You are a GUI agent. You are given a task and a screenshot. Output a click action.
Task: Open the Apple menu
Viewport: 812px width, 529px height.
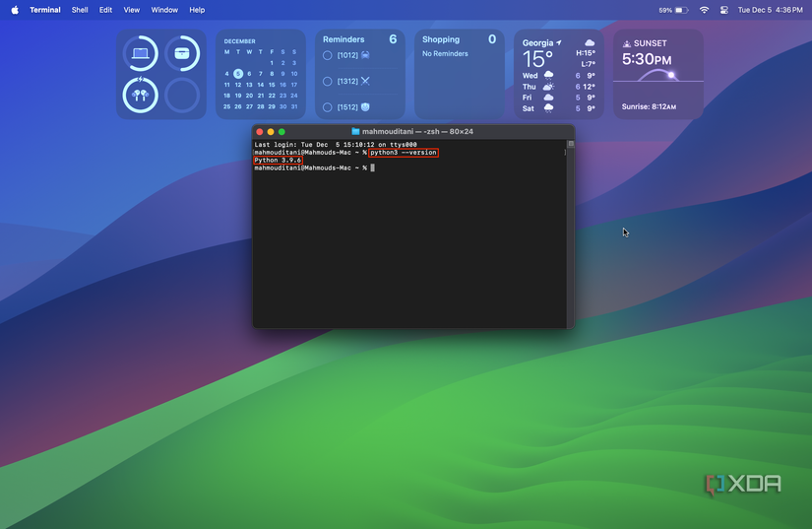(15, 10)
